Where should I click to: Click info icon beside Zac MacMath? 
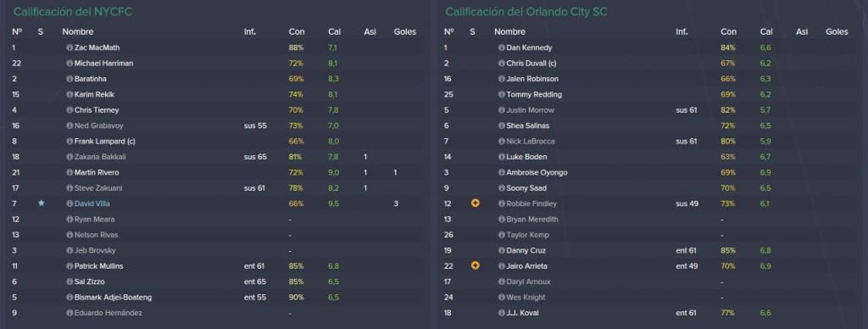(70, 48)
